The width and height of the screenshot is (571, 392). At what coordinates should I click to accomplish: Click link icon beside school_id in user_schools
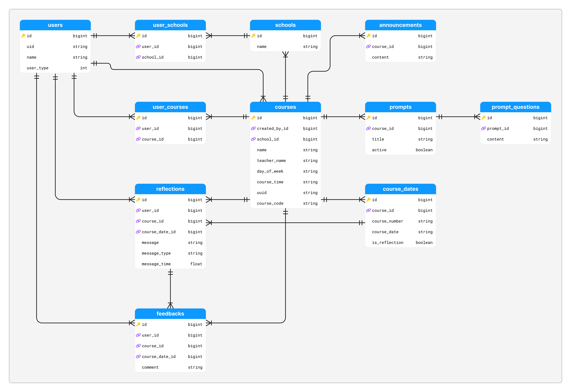coord(138,57)
